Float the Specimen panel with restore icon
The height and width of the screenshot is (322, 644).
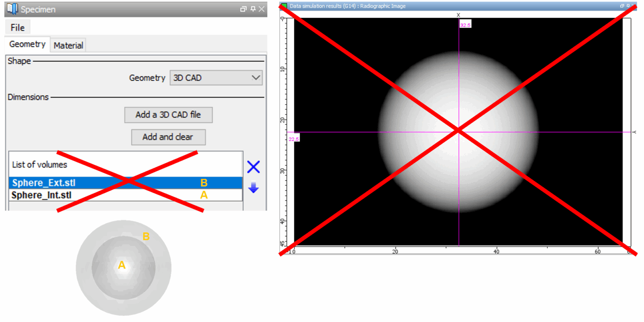243,9
